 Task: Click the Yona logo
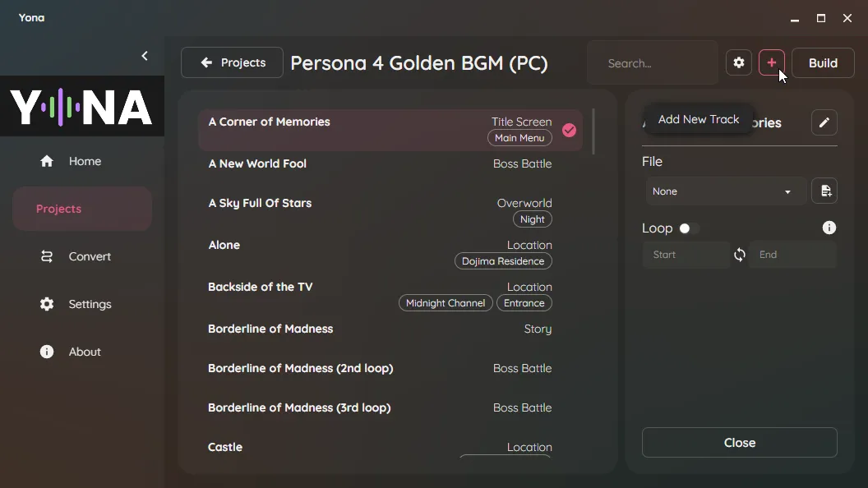[81, 107]
